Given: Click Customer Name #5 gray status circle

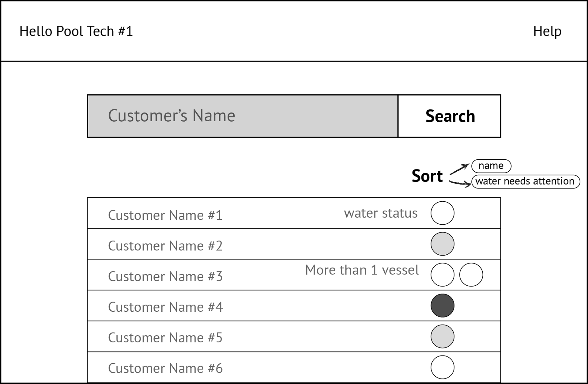Looking at the screenshot, I should [x=442, y=336].
